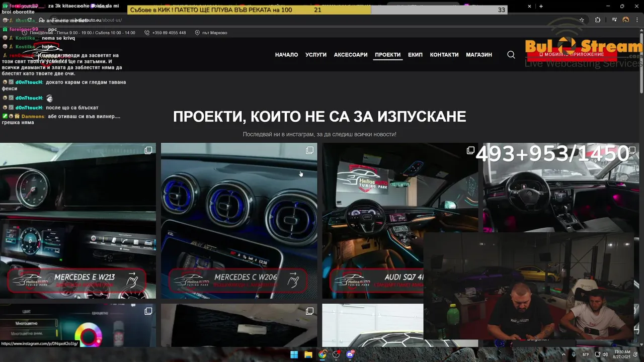Click the ПРОЕКТИ, КОИТО НЕ СА ЗА ИЗПУСКАНЕ heading
644x362 pixels.
click(319, 117)
